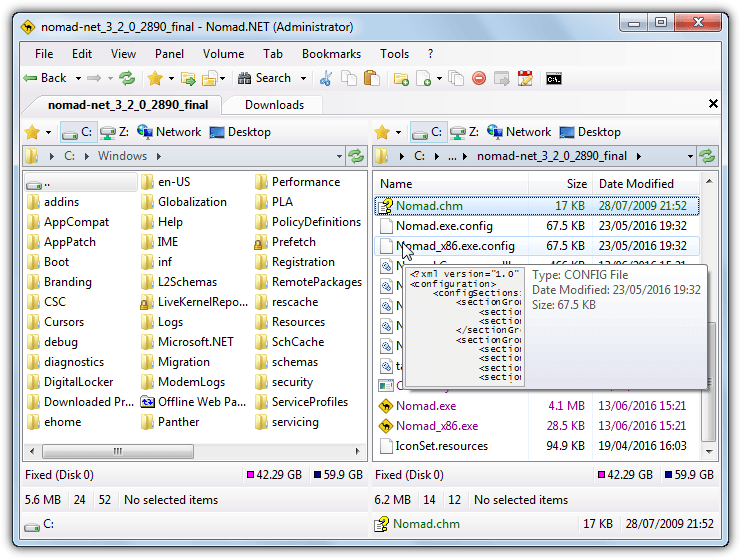Screen dimensions: 741x558
Task: Open Network in right panel drive bar
Action: coord(519,132)
